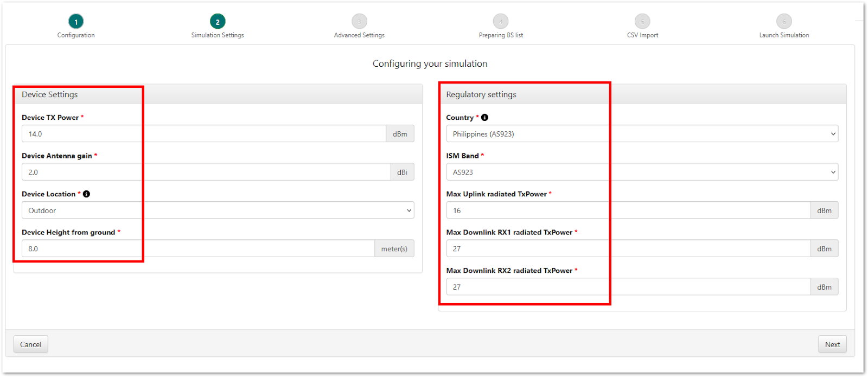Screen dimensions: 868x377
Task: Click Max Downlink RX1 radiated TxPower field
Action: pos(628,248)
